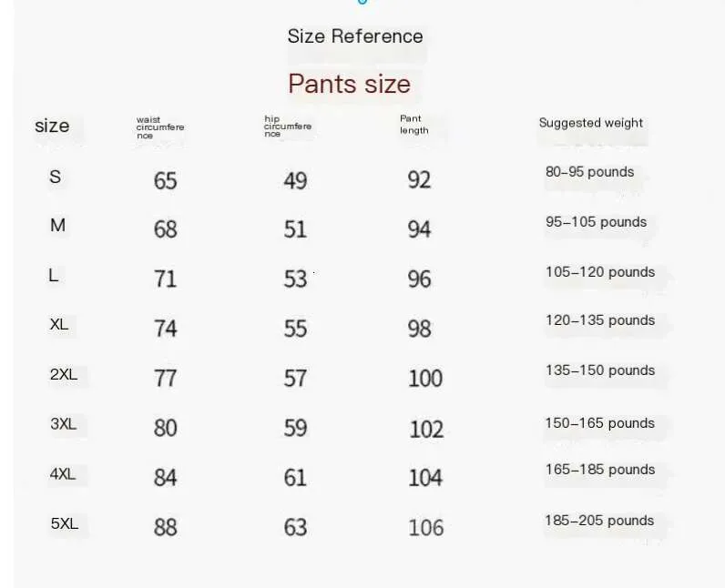Select waist value 84 for 4XL
725x588 pixels.
(x=165, y=477)
